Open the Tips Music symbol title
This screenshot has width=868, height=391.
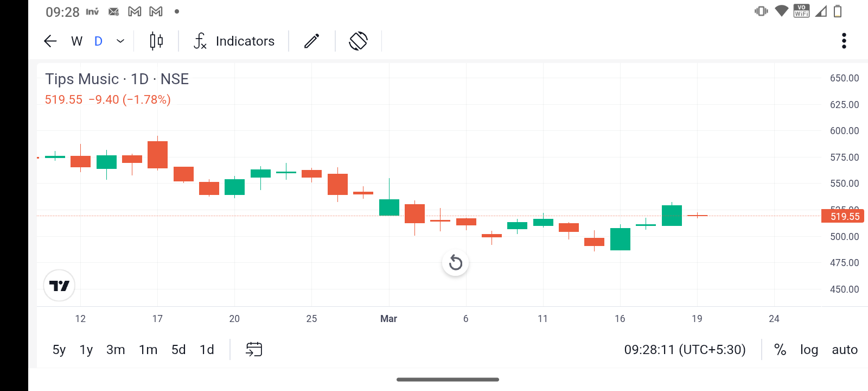pyautogui.click(x=117, y=79)
